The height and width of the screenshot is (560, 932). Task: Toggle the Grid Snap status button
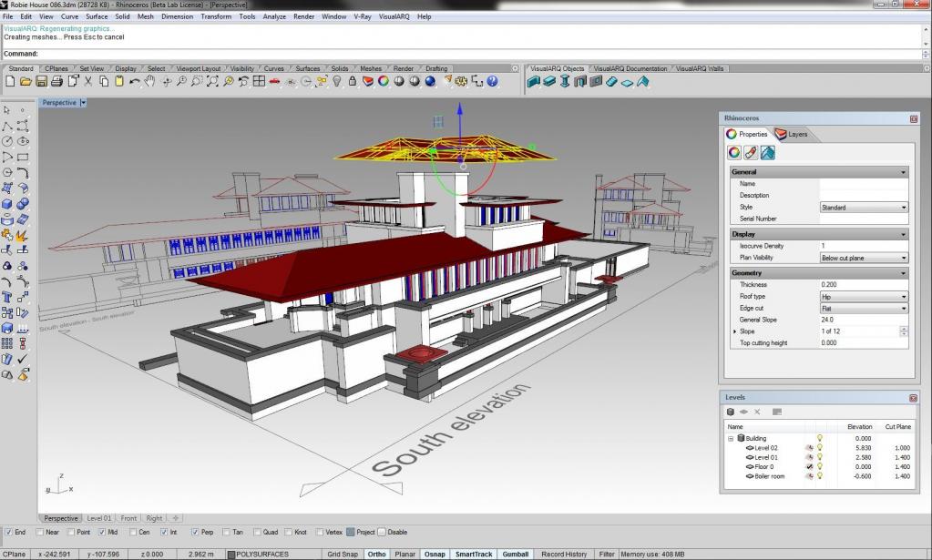click(x=343, y=554)
